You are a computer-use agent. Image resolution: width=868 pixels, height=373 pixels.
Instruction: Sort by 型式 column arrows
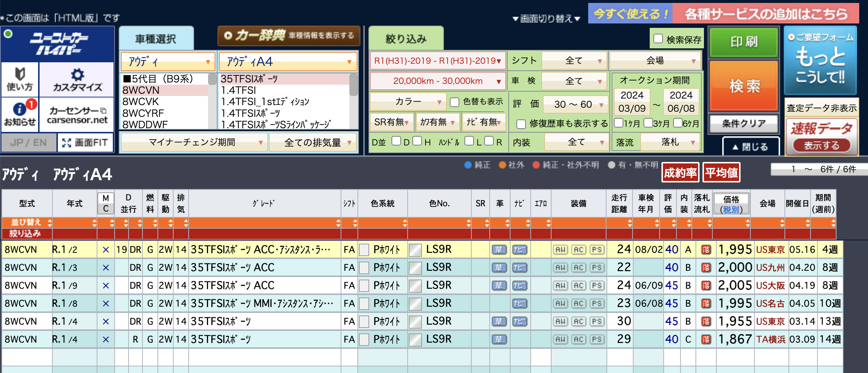click(x=49, y=223)
